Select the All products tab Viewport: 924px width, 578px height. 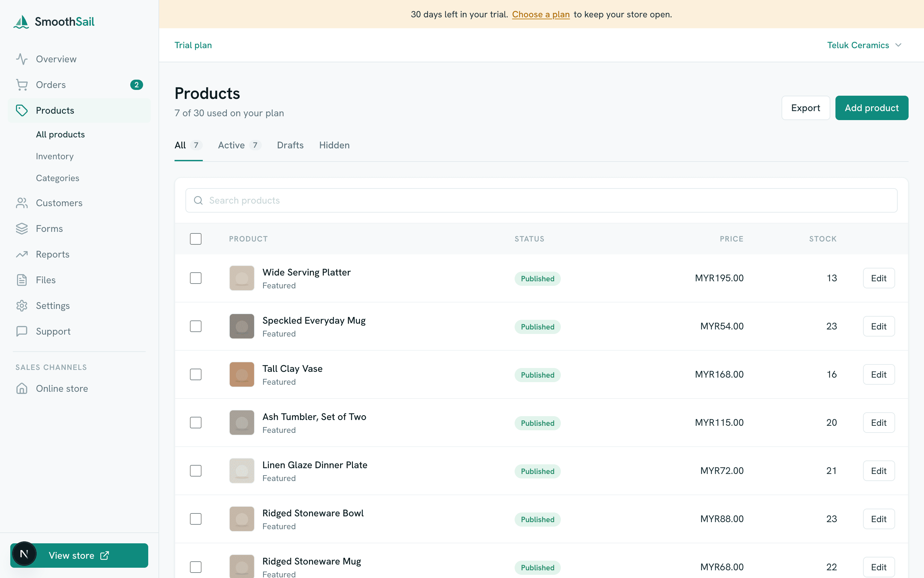click(188, 145)
